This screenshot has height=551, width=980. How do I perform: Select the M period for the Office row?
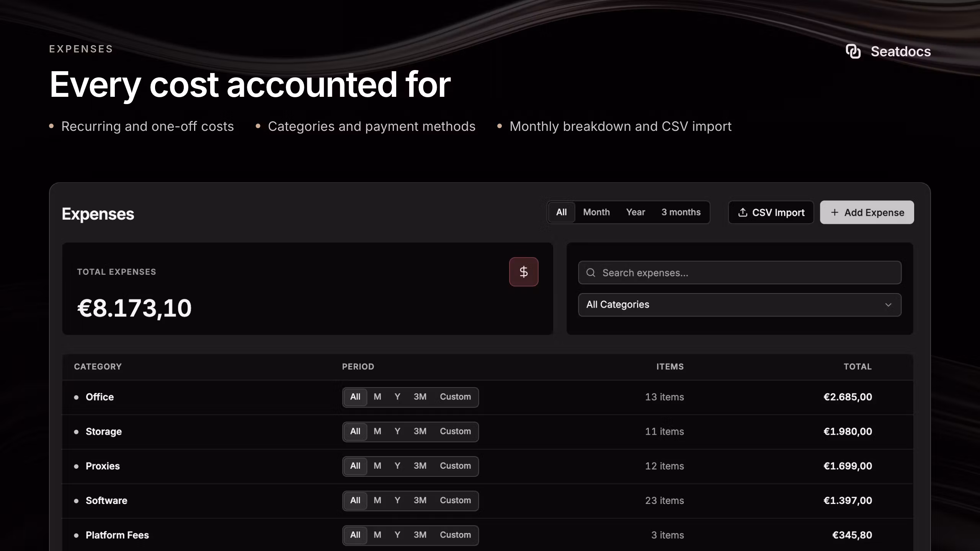pos(377,397)
